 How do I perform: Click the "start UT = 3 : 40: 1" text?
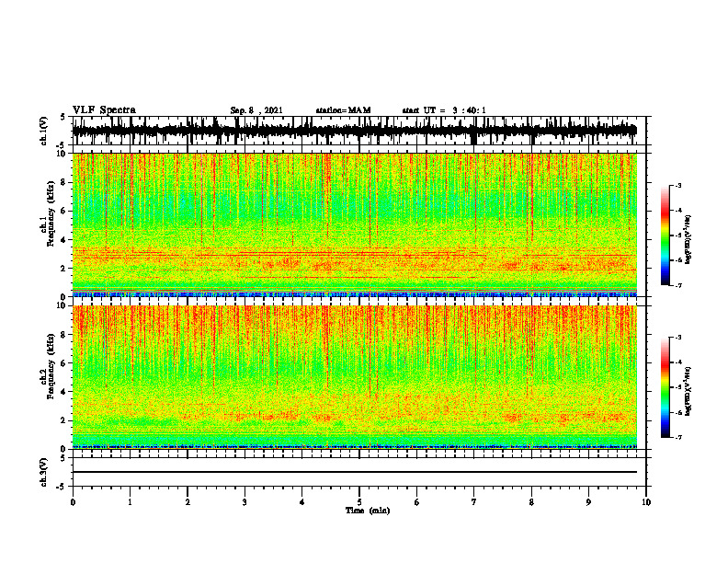click(x=444, y=110)
